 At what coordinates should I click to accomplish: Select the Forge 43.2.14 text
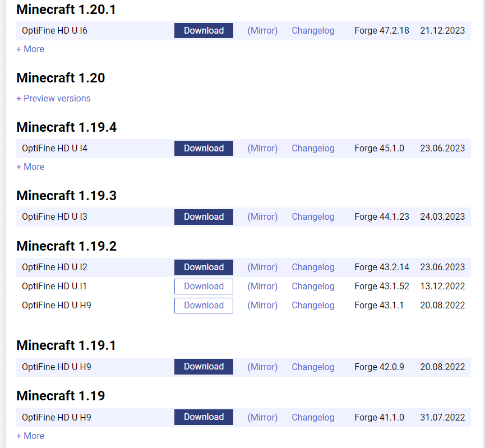(382, 267)
